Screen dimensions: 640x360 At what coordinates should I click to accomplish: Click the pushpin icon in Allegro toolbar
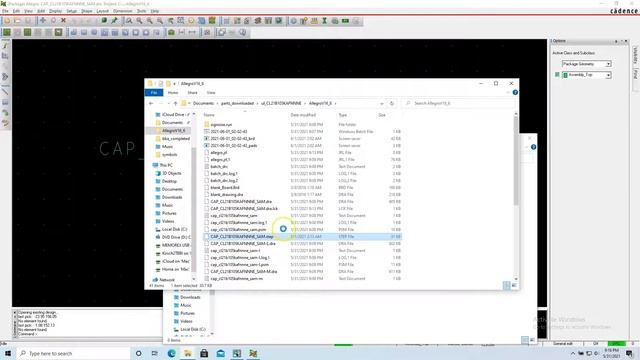(115, 20)
